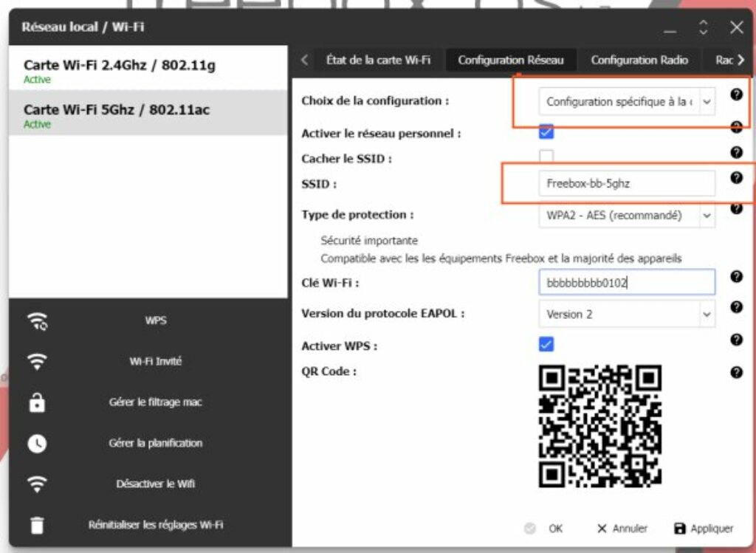Screen dimensions: 756x553
Task: Click the Wi-Fi icon beside Désactiver le Wifi
Action: point(37,484)
